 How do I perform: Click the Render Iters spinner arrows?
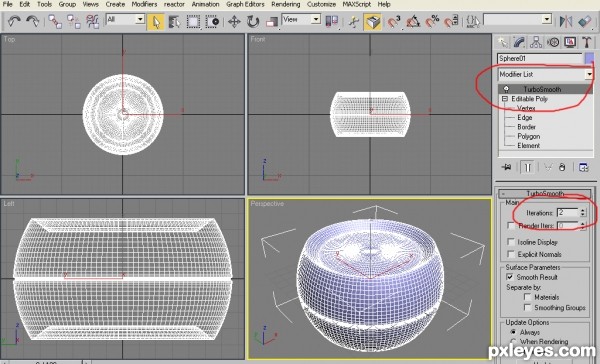(583, 226)
